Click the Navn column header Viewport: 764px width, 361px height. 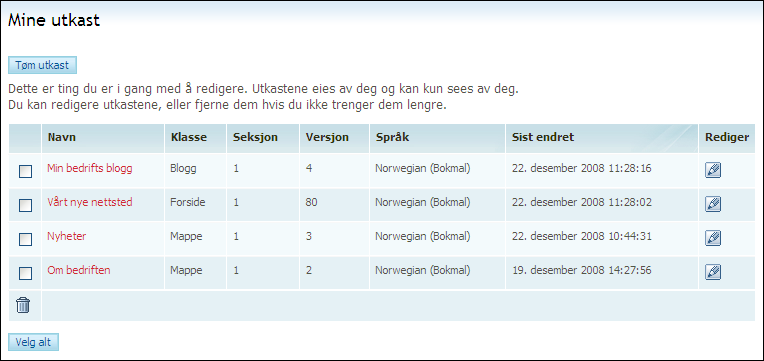tap(61, 137)
